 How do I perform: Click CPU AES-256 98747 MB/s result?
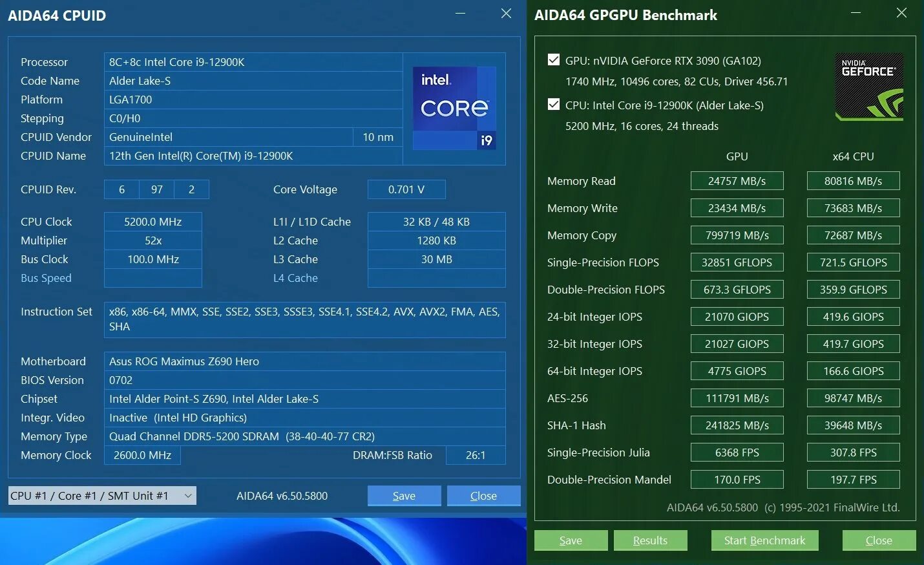[x=854, y=398]
